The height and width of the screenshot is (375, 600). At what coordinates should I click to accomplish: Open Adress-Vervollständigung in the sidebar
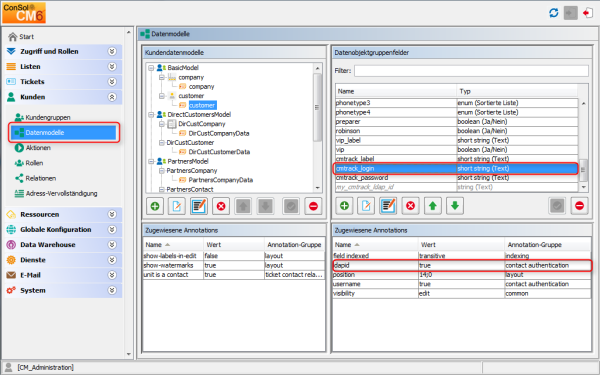click(x=56, y=194)
